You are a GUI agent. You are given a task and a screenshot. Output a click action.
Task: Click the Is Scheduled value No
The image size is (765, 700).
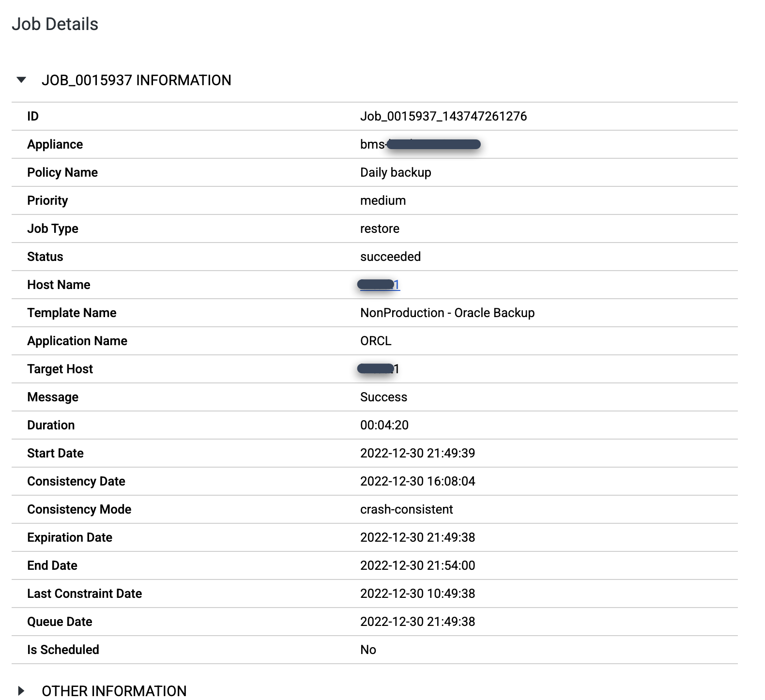coord(368,650)
